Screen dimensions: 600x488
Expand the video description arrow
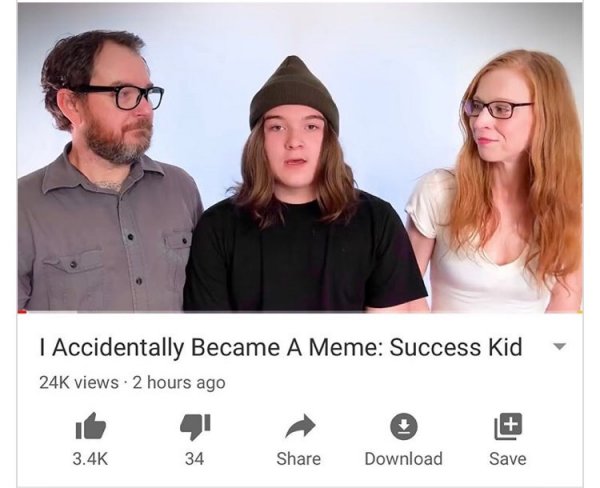coord(559,346)
